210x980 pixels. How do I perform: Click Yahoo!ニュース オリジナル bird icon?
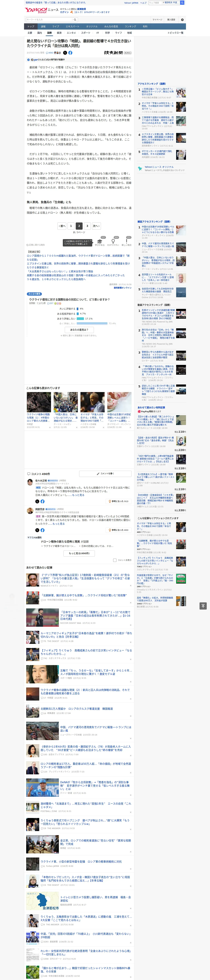click(140, 168)
